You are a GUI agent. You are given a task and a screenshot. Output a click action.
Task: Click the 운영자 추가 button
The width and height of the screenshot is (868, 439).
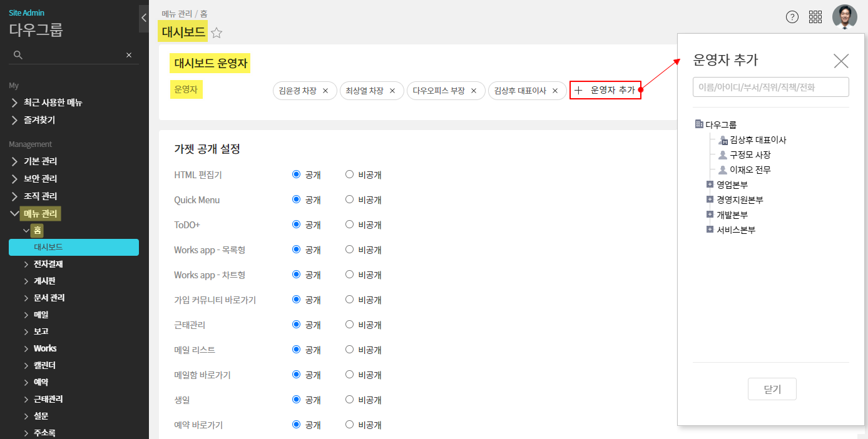pyautogui.click(x=605, y=91)
